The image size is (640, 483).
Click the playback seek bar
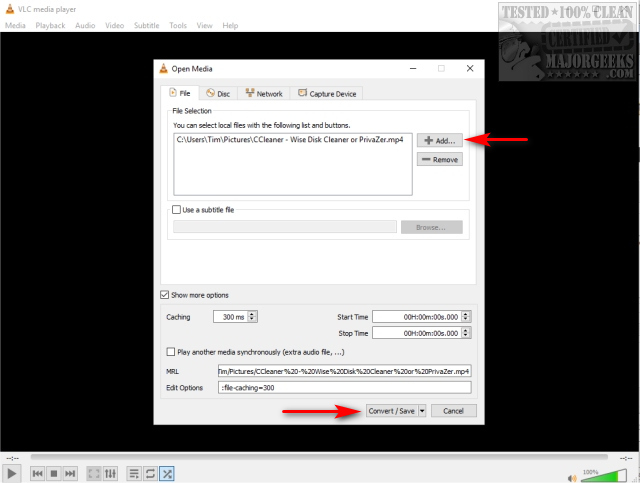[319, 457]
